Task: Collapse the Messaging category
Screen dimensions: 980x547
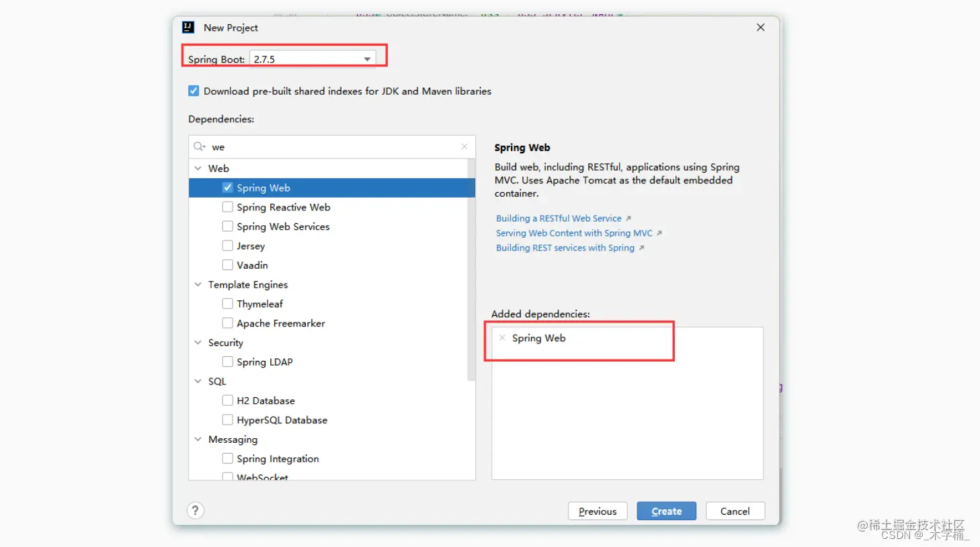Action: click(x=198, y=439)
